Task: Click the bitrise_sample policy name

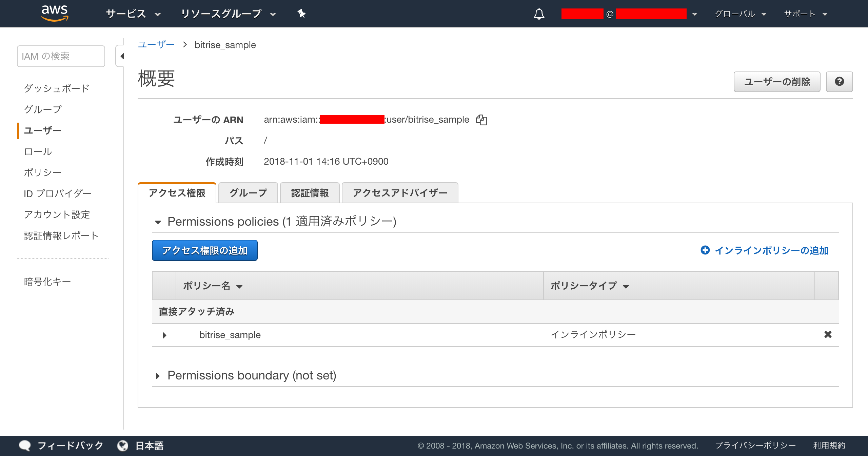Action: click(230, 335)
